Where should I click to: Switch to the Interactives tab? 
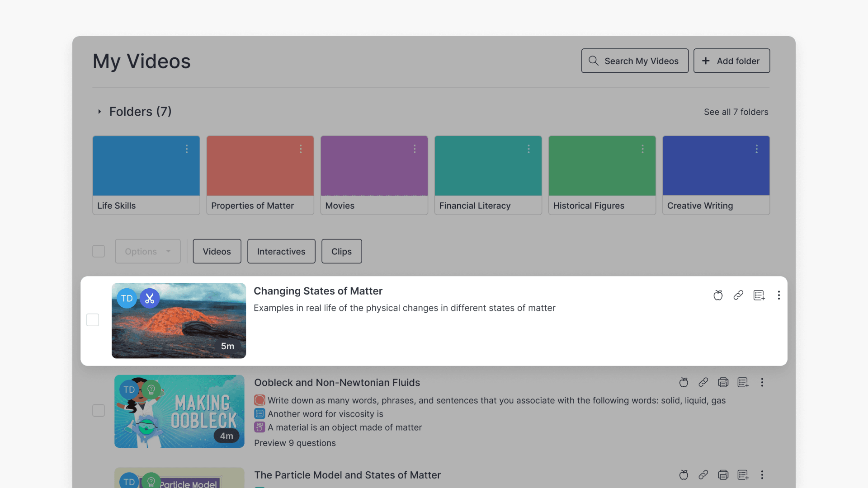click(281, 251)
